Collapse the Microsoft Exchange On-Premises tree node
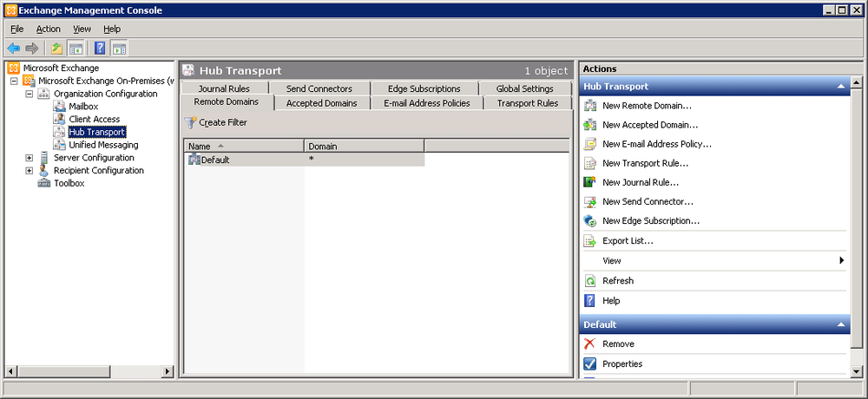Image resolution: width=868 pixels, height=399 pixels. pyautogui.click(x=15, y=81)
